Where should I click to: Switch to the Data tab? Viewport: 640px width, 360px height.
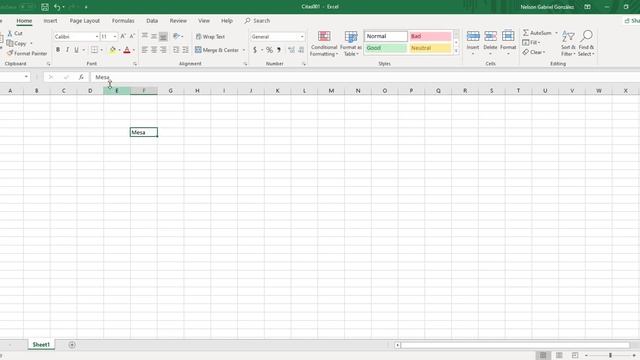pyautogui.click(x=152, y=21)
